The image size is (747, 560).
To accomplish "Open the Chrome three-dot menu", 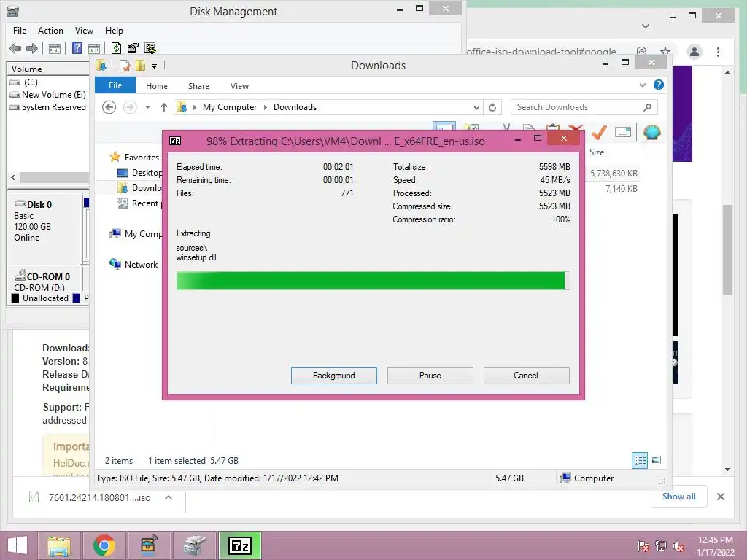I will tap(719, 52).
